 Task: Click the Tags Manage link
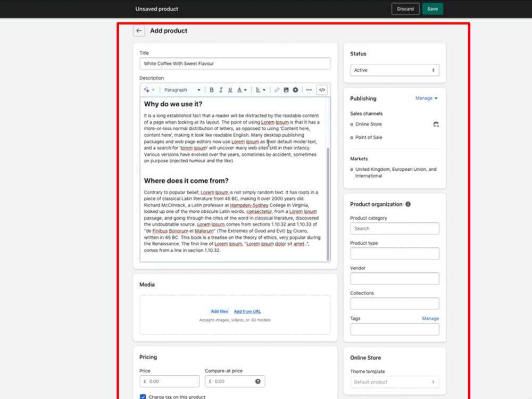[430, 319]
